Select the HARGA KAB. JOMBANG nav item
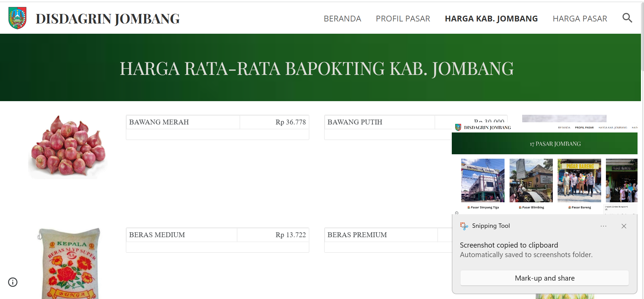Image resolution: width=644 pixels, height=299 pixels. [491, 19]
